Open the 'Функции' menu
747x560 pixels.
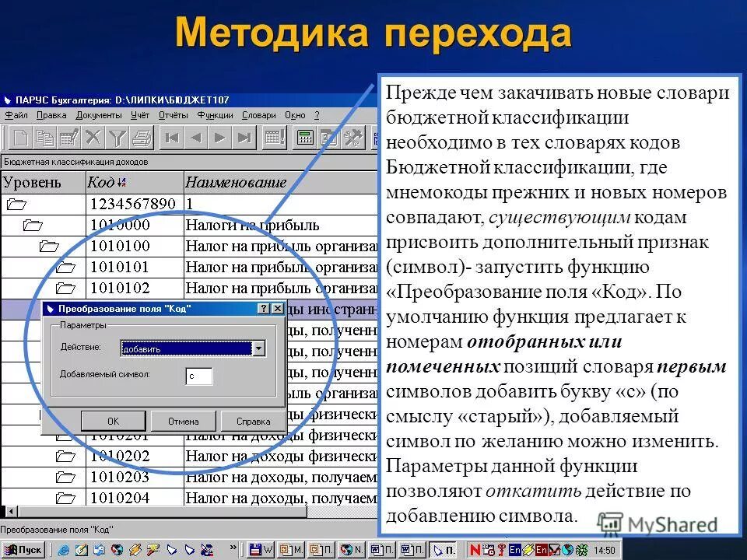tap(216, 114)
